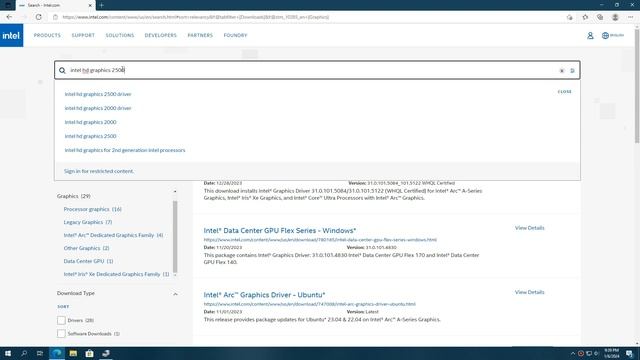Open the Windows Start menu
The image size is (640, 360).
point(8,353)
